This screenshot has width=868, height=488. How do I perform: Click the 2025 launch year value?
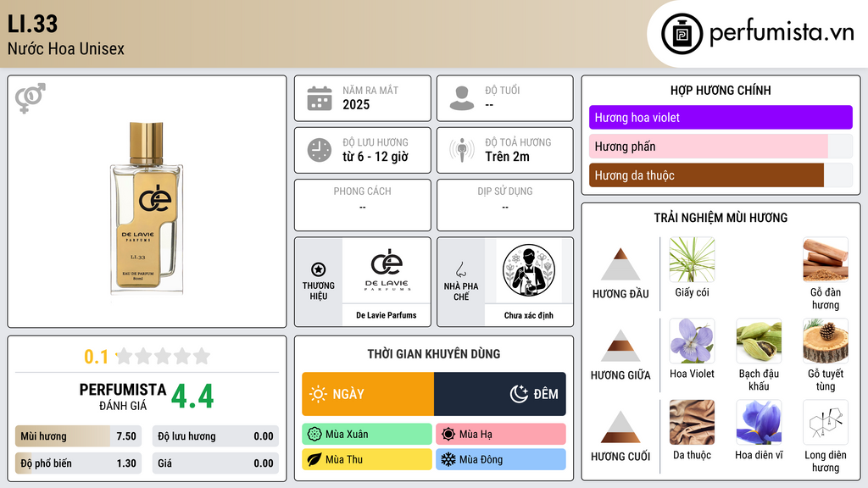click(x=356, y=104)
